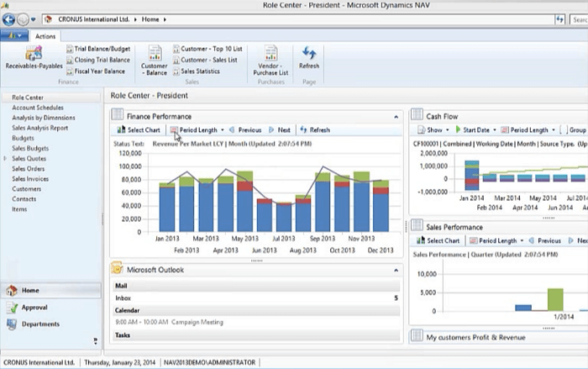Expand the Sales Quotes tree arrow
588x369 pixels.
(x=5, y=158)
